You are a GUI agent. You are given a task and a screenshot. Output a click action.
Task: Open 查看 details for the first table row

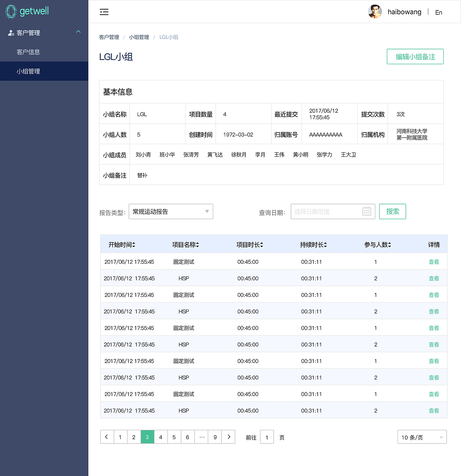434,262
